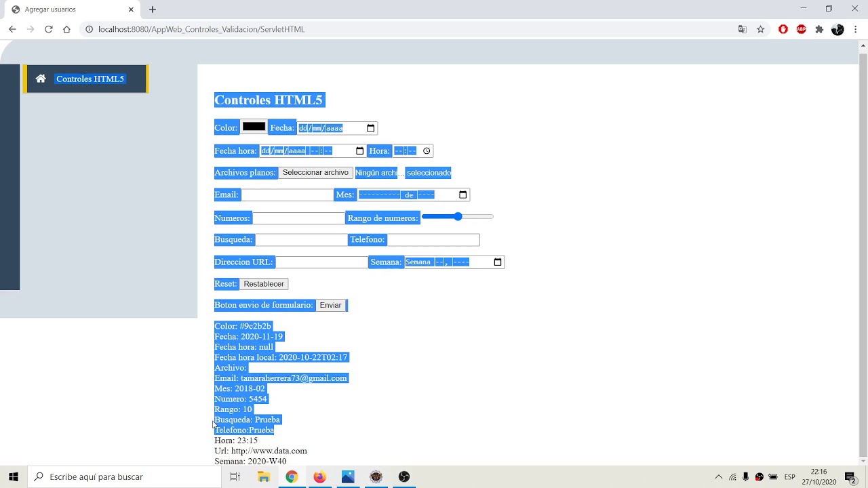
Task: Focus the Direccion URL input field
Action: [321, 262]
